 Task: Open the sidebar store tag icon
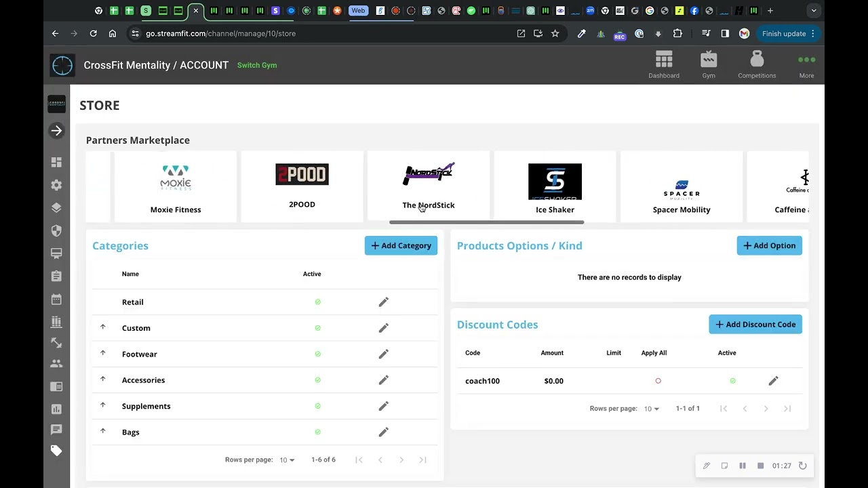coord(56,451)
